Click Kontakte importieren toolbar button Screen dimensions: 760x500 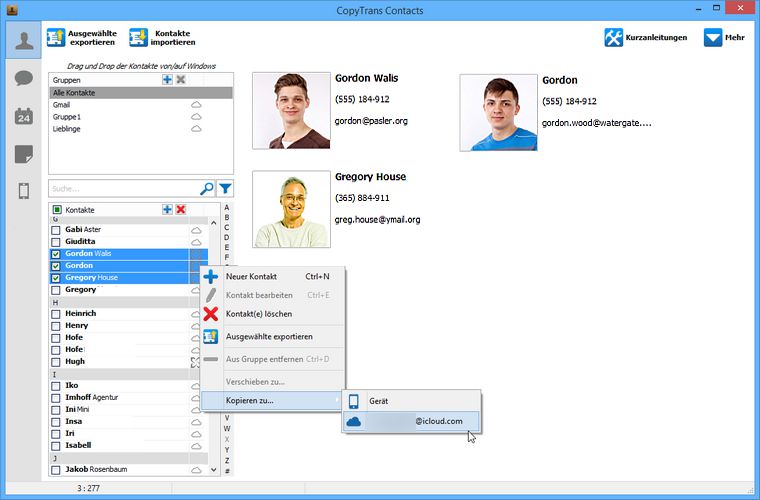[x=162, y=38]
